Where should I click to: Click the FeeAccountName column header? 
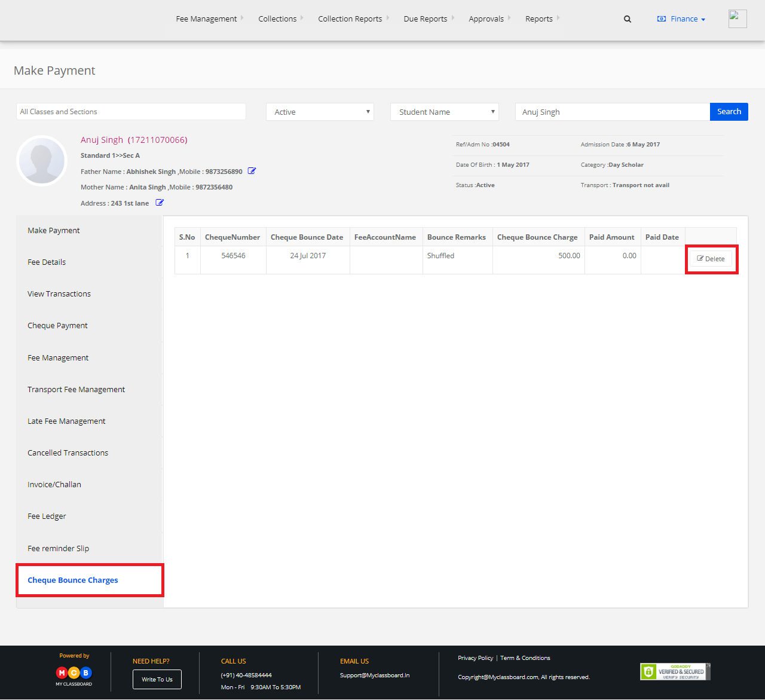(x=385, y=237)
